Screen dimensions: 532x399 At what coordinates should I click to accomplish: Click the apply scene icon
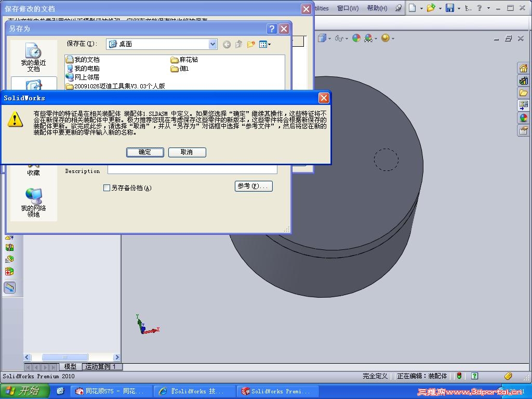(x=368, y=38)
